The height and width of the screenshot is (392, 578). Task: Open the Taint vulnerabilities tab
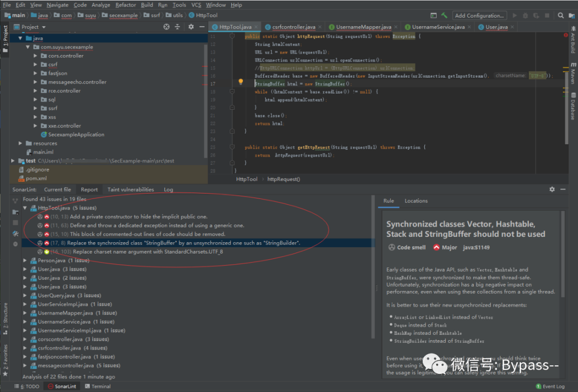click(x=131, y=189)
